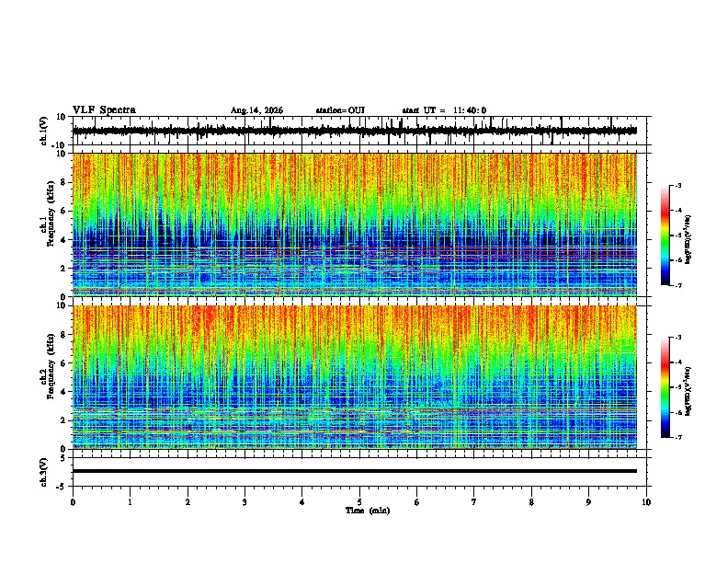Viewport: 728px width, 563px height.
Task: Click the 5 tick label on time axis
Action: 359,502
